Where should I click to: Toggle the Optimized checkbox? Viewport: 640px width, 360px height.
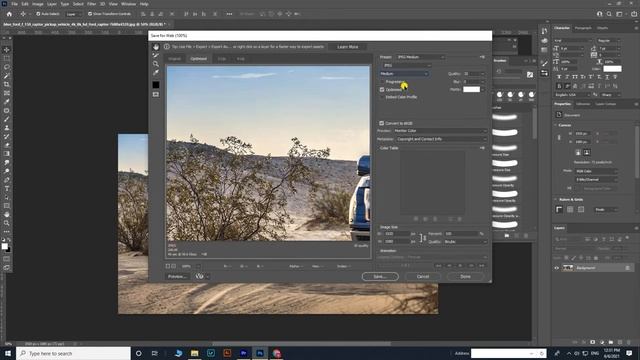[x=382, y=89]
